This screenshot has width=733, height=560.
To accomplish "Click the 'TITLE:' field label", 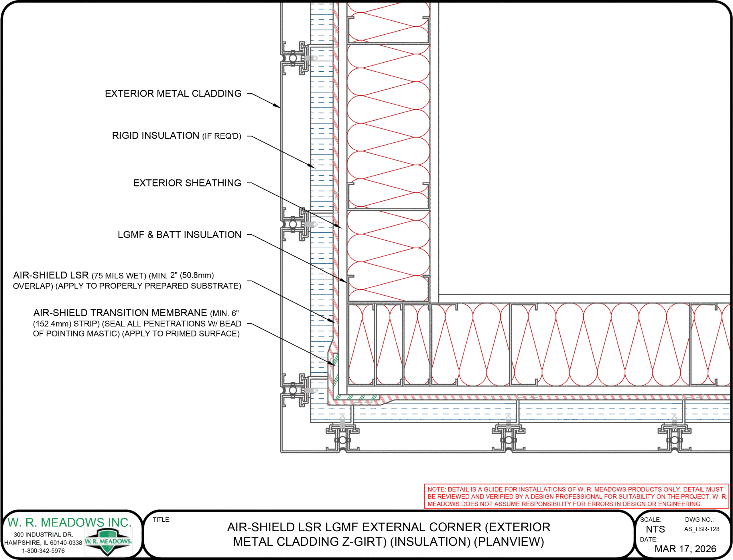I will tap(161, 520).
